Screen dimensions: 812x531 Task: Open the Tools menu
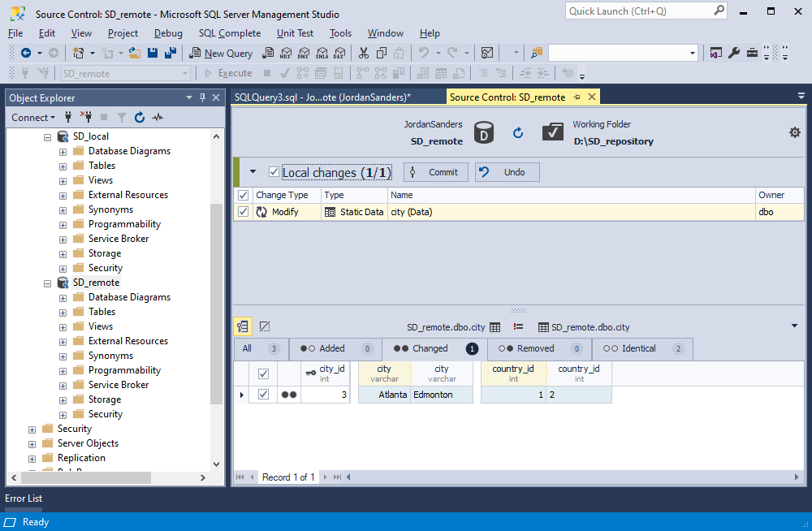[340, 33]
